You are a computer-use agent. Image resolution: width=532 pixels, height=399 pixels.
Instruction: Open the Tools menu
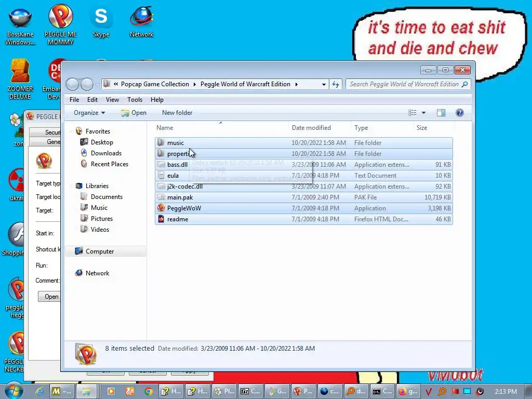click(135, 99)
